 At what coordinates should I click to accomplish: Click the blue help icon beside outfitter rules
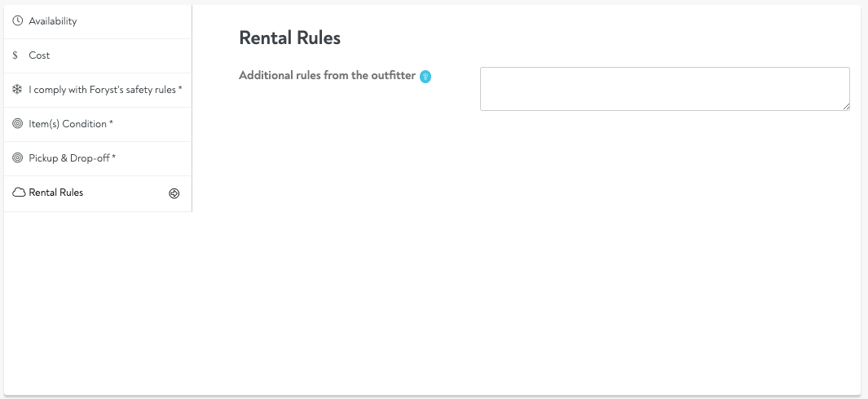(425, 77)
